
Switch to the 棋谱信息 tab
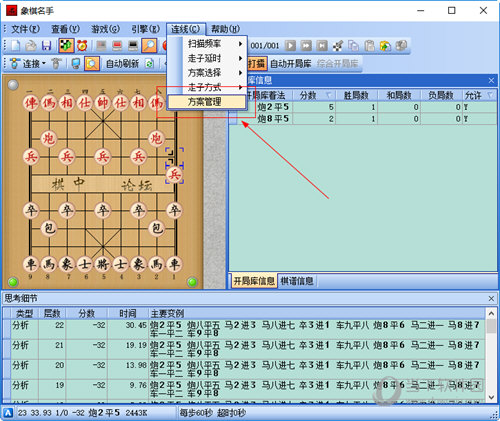point(296,281)
